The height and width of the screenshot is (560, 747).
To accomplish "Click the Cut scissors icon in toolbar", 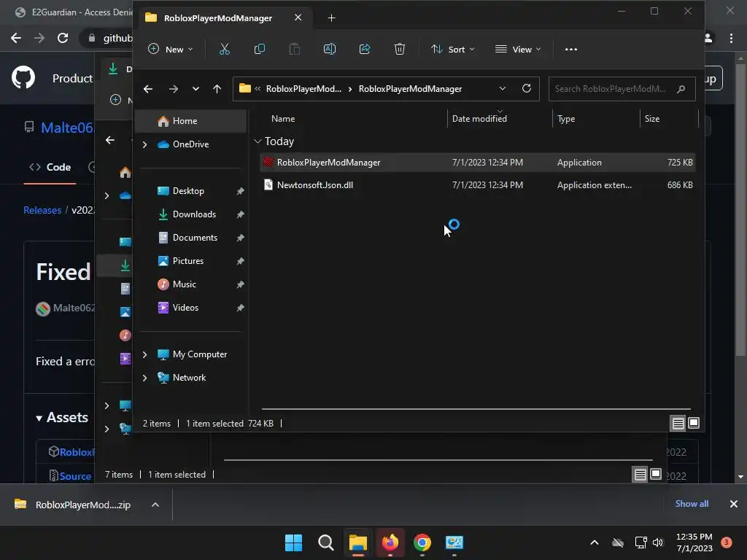I will click(225, 49).
